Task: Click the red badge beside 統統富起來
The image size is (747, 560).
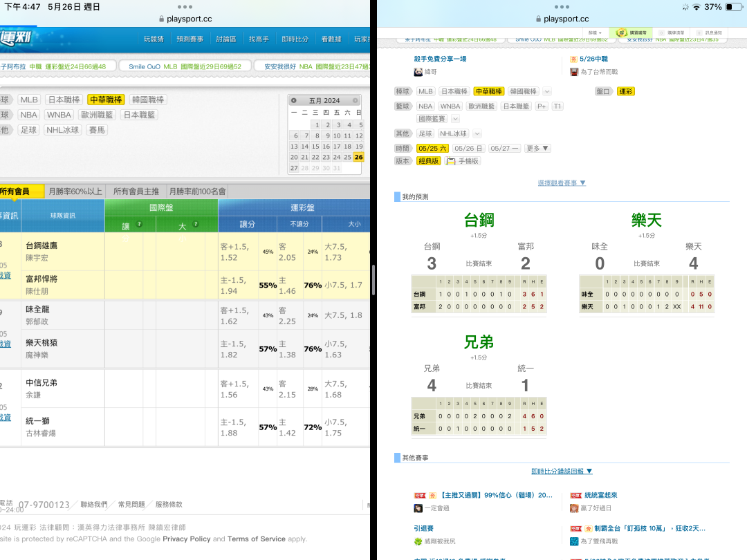Action: 576,495
